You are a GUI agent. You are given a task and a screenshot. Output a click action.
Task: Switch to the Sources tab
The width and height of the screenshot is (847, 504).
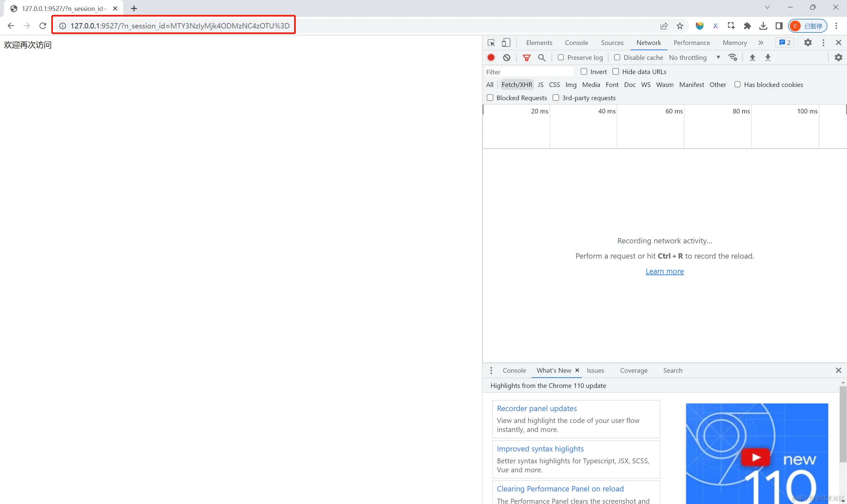612,43
